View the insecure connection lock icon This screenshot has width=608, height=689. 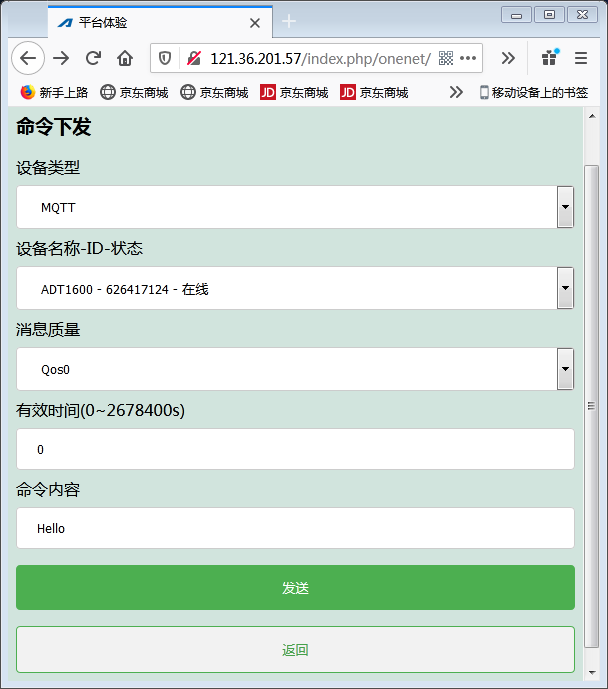coord(194,58)
